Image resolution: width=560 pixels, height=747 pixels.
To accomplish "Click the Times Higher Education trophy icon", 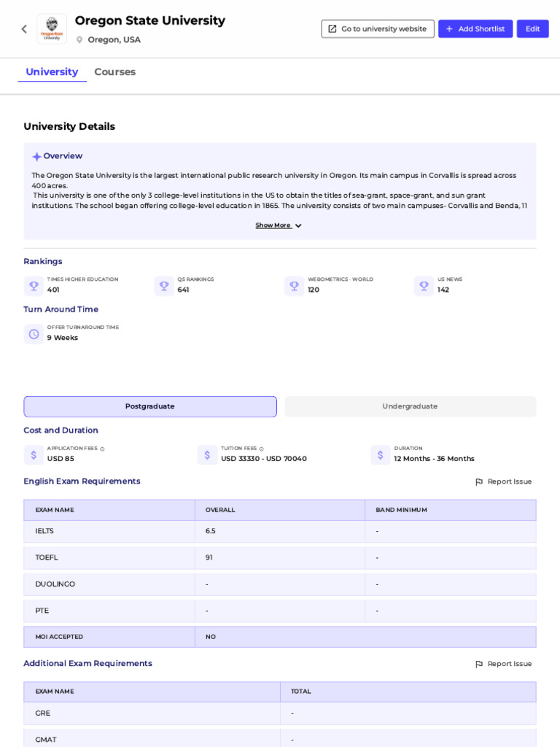I will [34, 286].
